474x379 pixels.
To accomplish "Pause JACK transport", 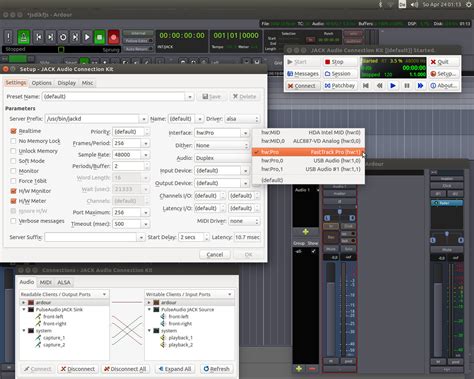I will [407, 86].
